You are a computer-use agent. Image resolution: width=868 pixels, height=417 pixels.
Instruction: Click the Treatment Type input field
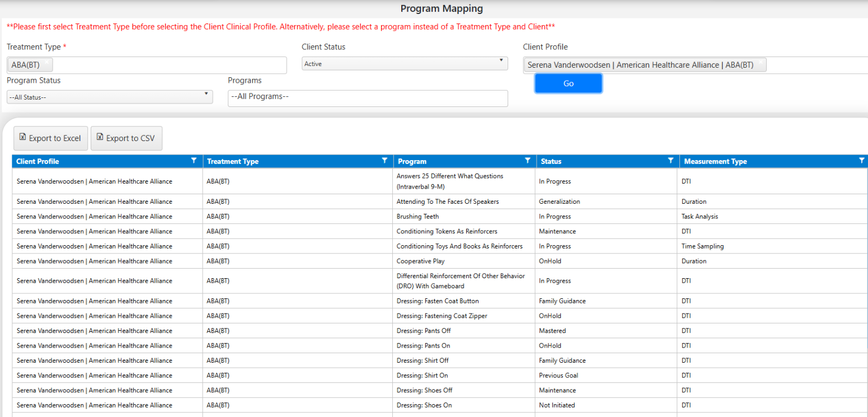147,65
